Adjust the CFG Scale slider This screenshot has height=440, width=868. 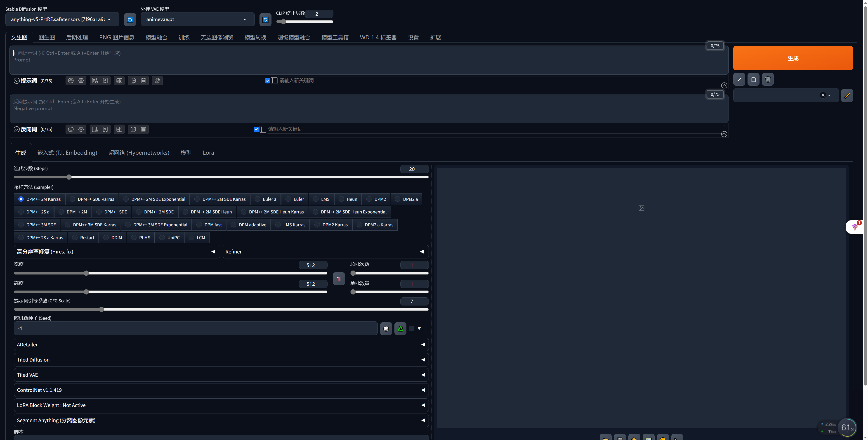pos(221,309)
